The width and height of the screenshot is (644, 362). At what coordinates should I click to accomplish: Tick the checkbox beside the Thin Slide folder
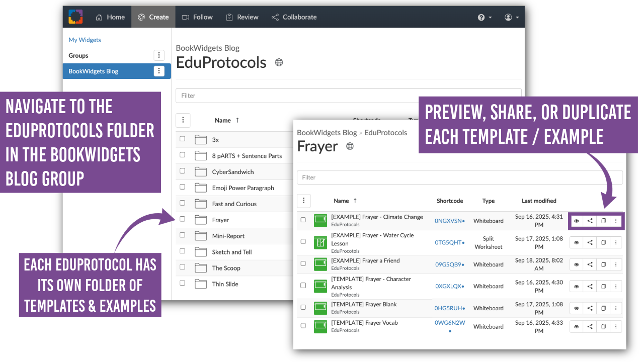coord(183,283)
